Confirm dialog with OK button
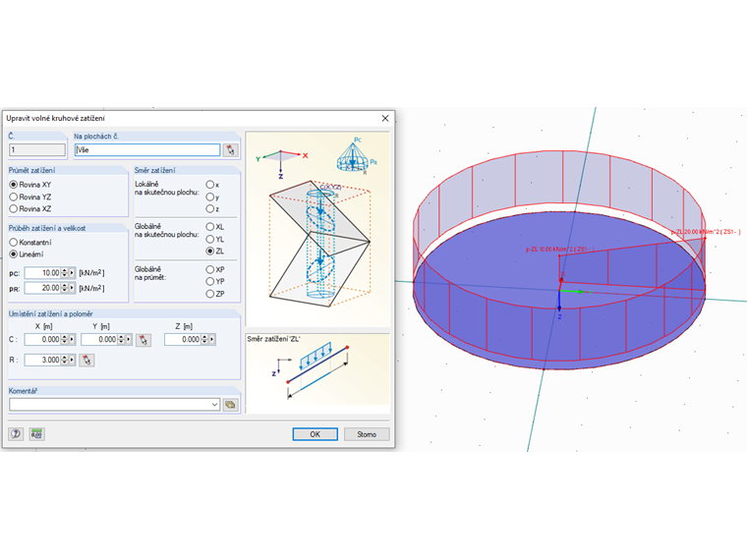This screenshot has width=747, height=560. click(315, 434)
